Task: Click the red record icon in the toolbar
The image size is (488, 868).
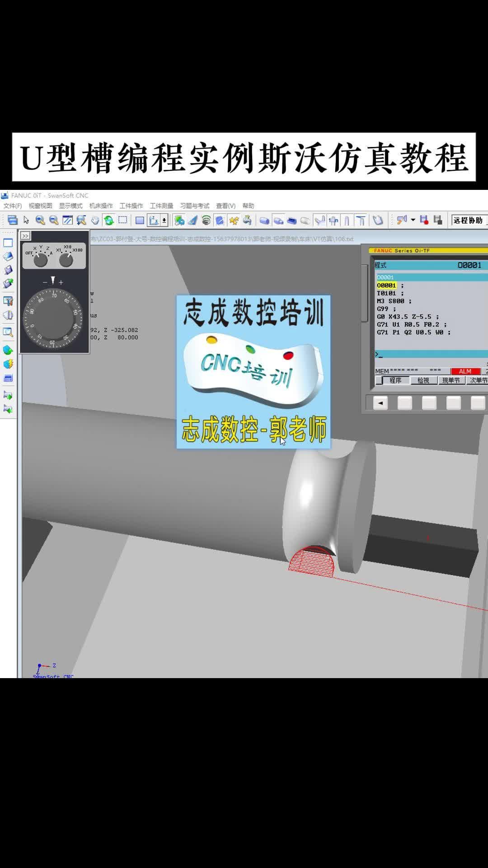Action: point(424,220)
